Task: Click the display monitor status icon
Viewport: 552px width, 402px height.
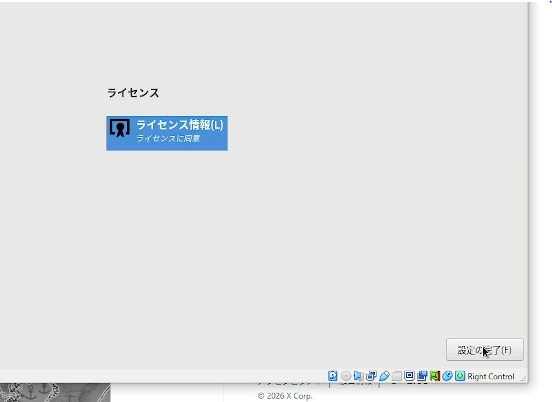Action: click(x=409, y=376)
